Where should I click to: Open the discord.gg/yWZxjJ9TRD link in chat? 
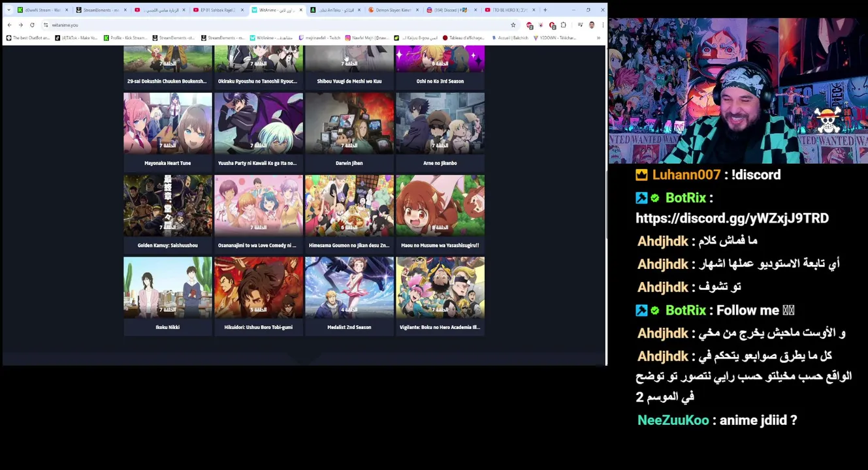click(732, 218)
